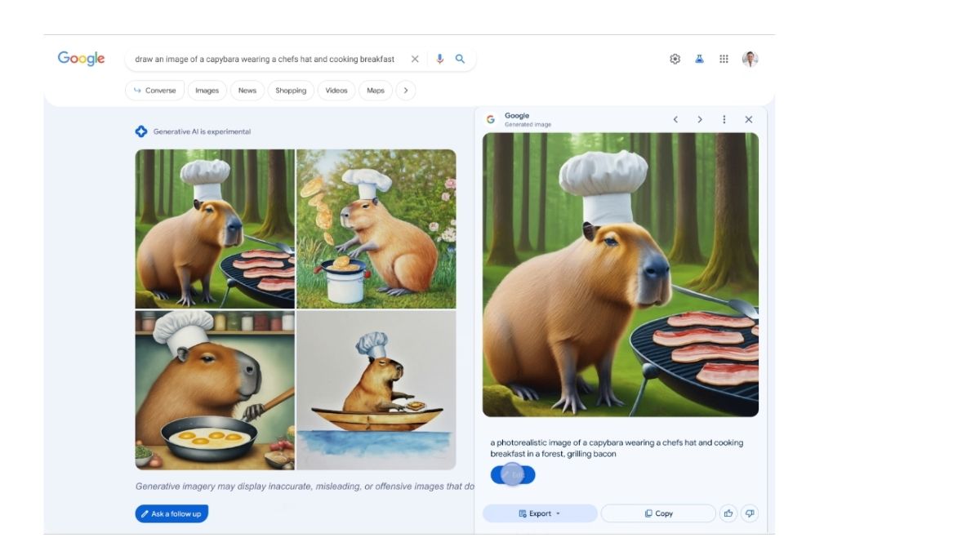Click Ask a follow up
The image size is (980, 551).
(171, 513)
